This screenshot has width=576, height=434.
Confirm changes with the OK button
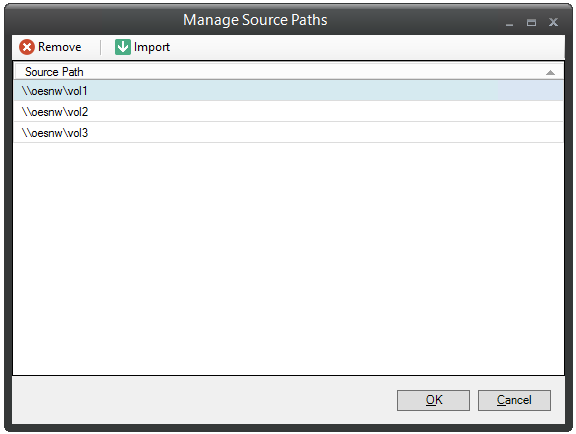(x=433, y=400)
